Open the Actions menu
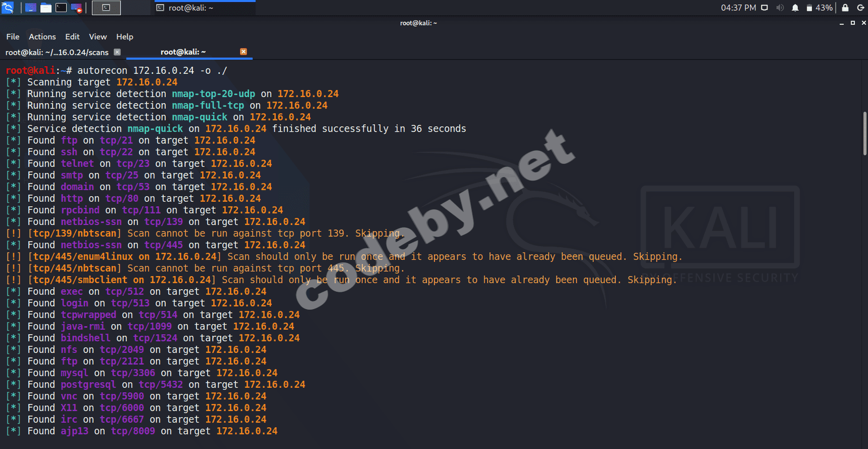Viewport: 868px width, 449px height. coord(42,37)
